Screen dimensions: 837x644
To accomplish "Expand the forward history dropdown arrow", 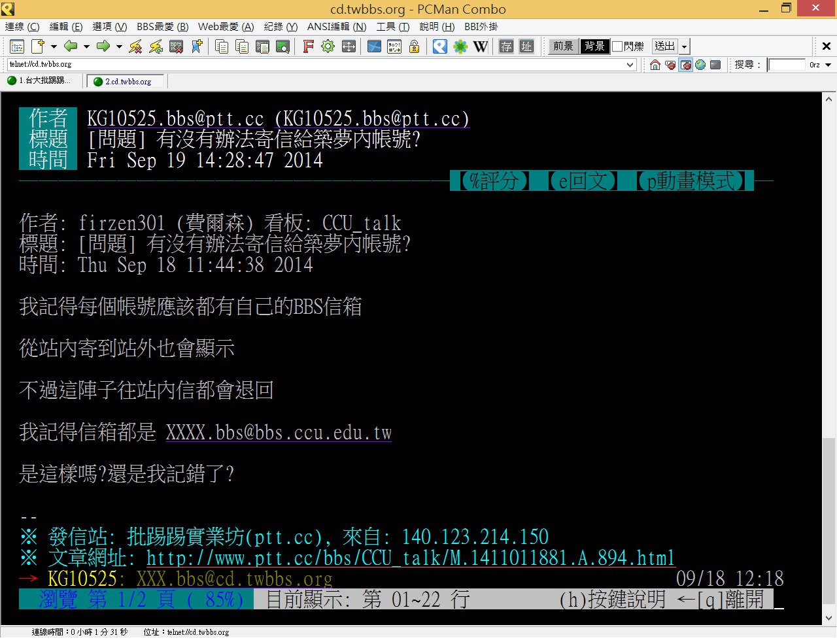I will coord(119,46).
